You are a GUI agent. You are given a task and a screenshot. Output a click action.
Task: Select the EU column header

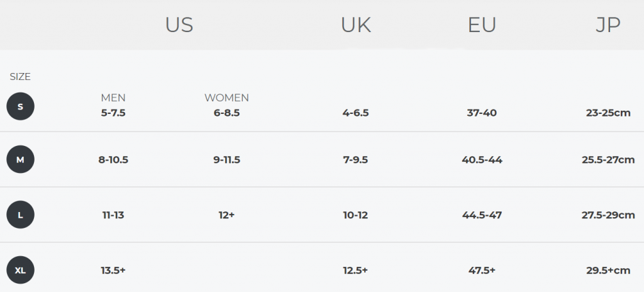(x=482, y=25)
